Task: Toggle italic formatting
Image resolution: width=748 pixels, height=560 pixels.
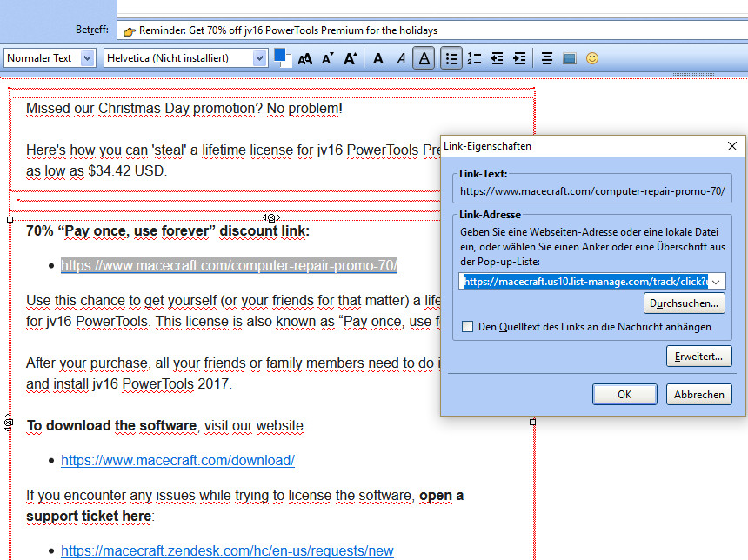Action: click(x=401, y=58)
